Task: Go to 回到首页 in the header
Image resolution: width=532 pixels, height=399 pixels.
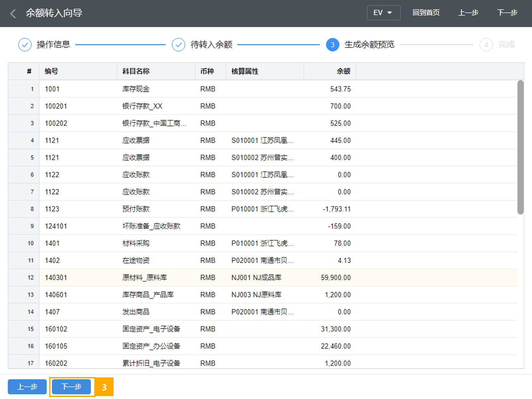Action: click(426, 13)
